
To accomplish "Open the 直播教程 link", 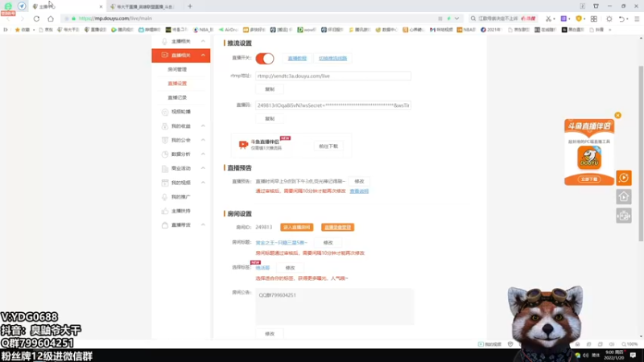I will (x=297, y=58).
